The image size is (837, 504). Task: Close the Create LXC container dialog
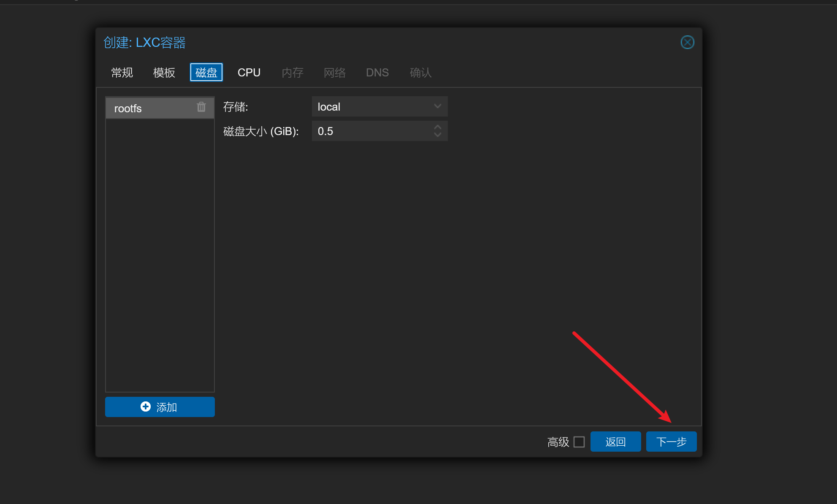click(687, 42)
